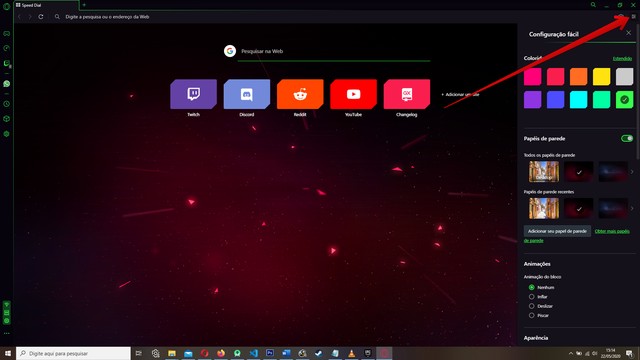This screenshot has width=640, height=360.
Task: Select Piscar animation radio button
Action: (531, 316)
